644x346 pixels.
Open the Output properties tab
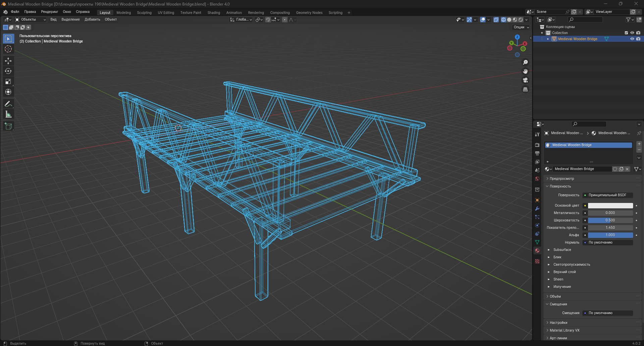537,153
